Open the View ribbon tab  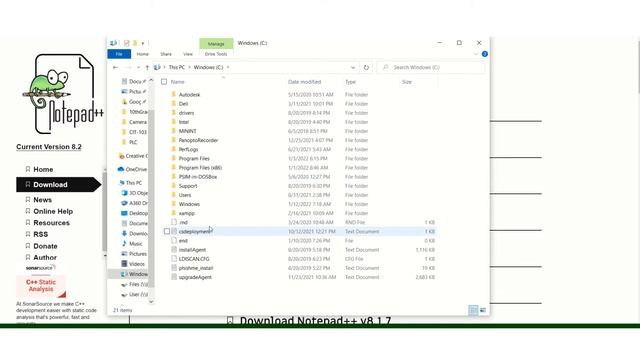click(188, 54)
